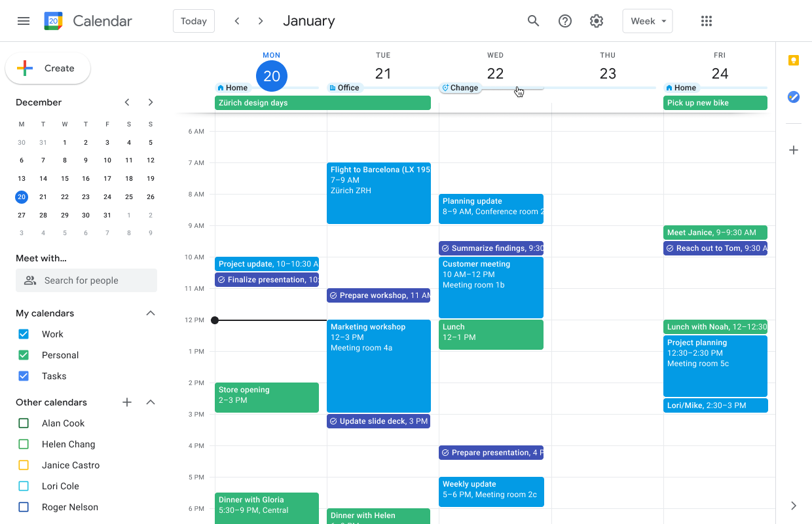Hide the side panel with bottom chevron

coord(794,506)
